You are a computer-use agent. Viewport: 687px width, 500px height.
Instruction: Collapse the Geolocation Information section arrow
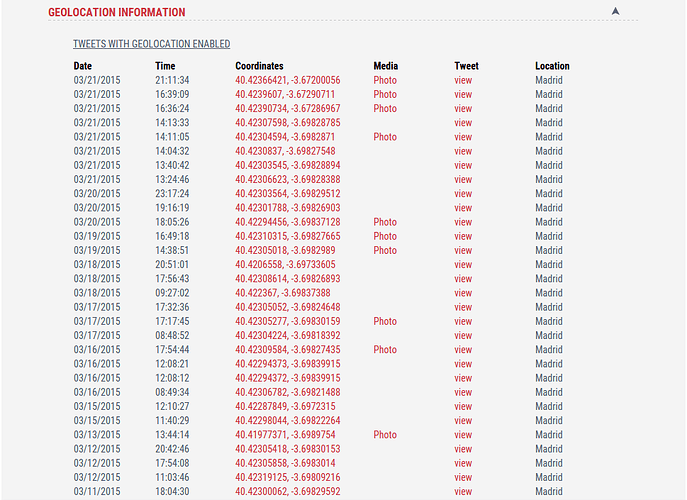616,11
